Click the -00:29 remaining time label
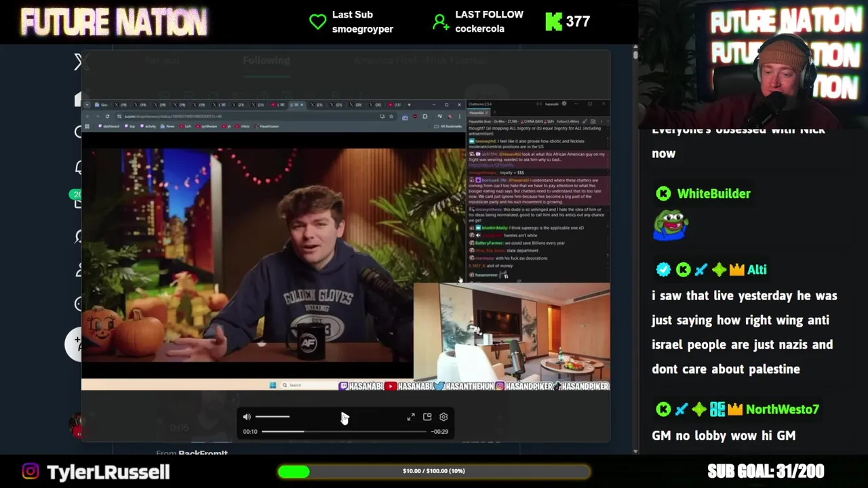Viewport: 868px width, 488px height. click(x=439, y=431)
